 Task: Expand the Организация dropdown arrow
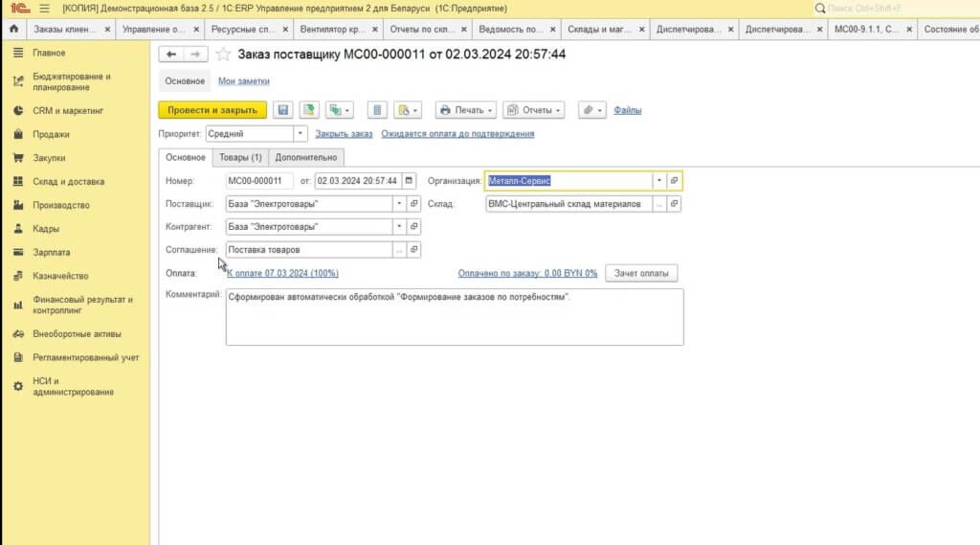pyautogui.click(x=658, y=181)
